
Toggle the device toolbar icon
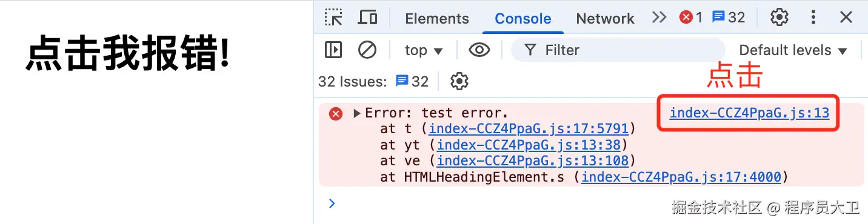tap(367, 18)
